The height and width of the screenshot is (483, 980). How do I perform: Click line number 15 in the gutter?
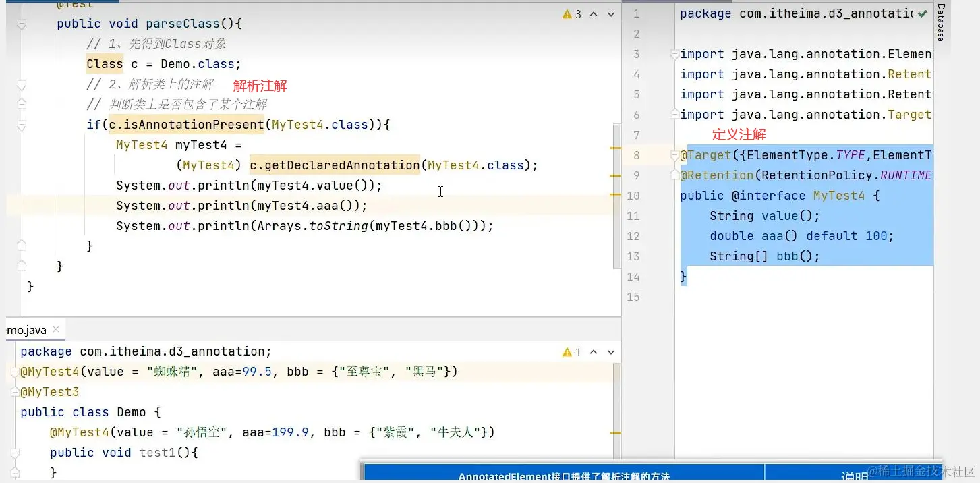633,297
